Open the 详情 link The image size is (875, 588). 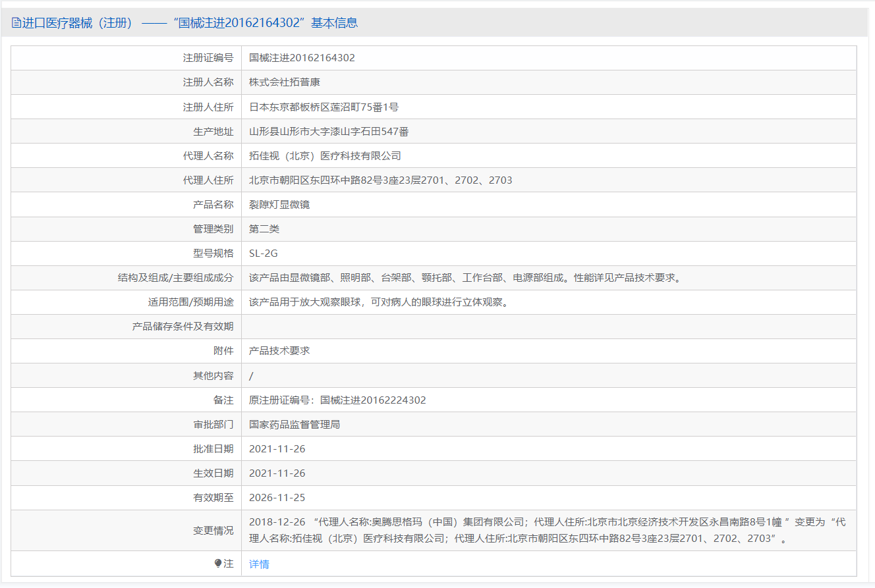[x=259, y=564]
